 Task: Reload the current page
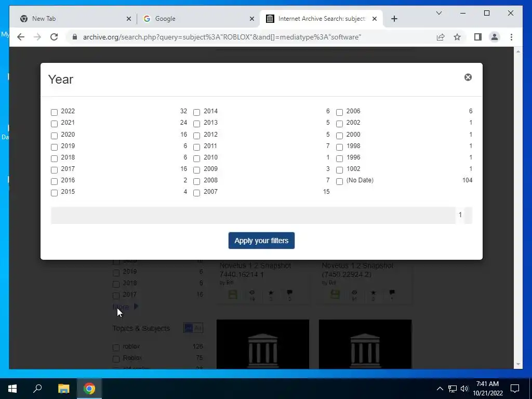coord(54,37)
